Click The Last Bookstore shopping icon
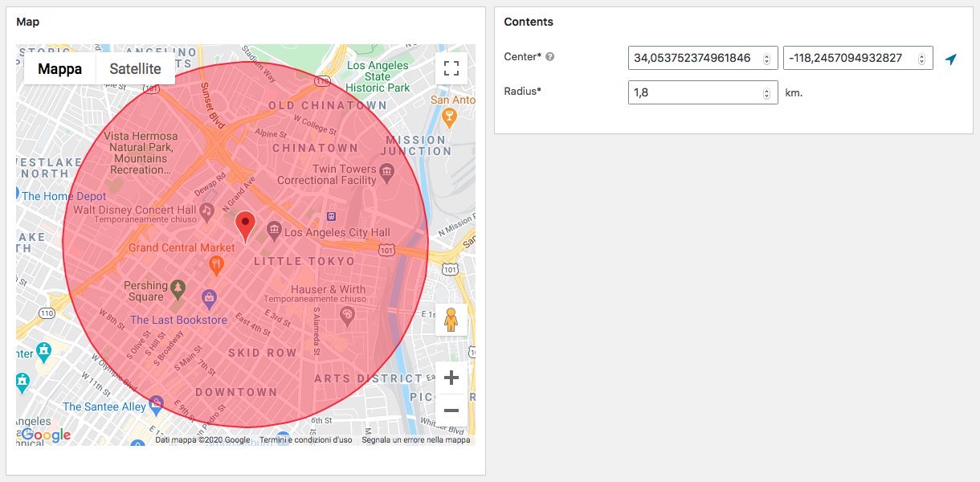980x482 pixels. [x=209, y=299]
